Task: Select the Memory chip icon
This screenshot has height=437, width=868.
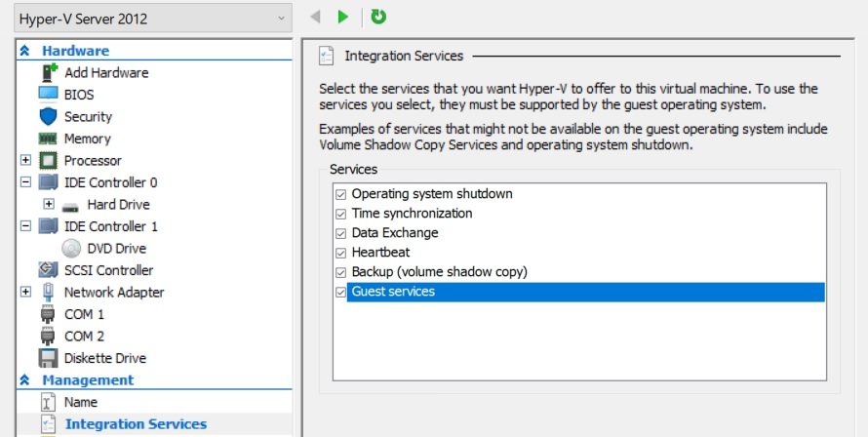Action: [49, 139]
